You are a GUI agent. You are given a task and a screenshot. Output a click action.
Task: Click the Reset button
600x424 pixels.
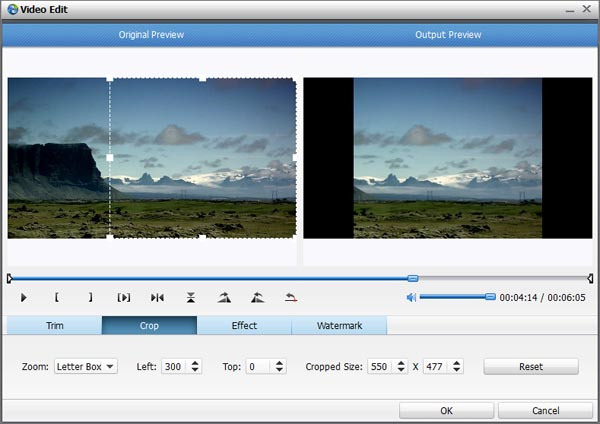[530, 367]
